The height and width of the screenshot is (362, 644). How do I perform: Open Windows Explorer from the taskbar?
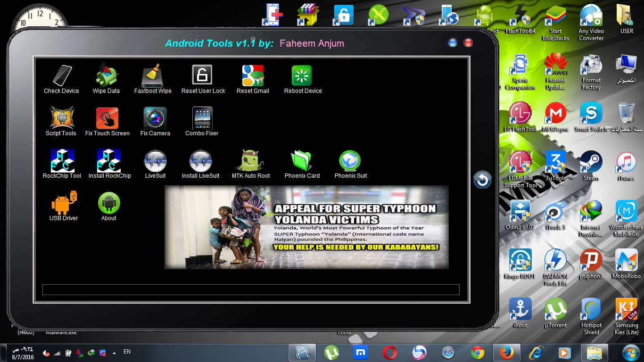tap(594, 353)
